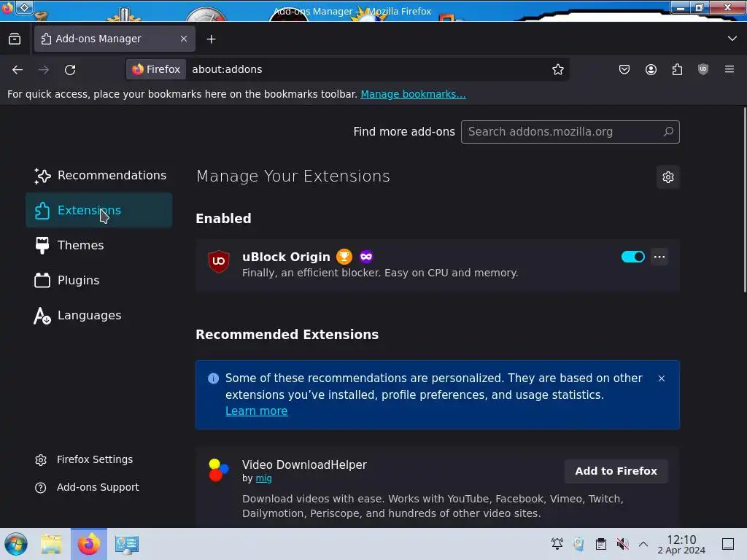Open Firefox Settings from the sidebar

click(x=84, y=459)
